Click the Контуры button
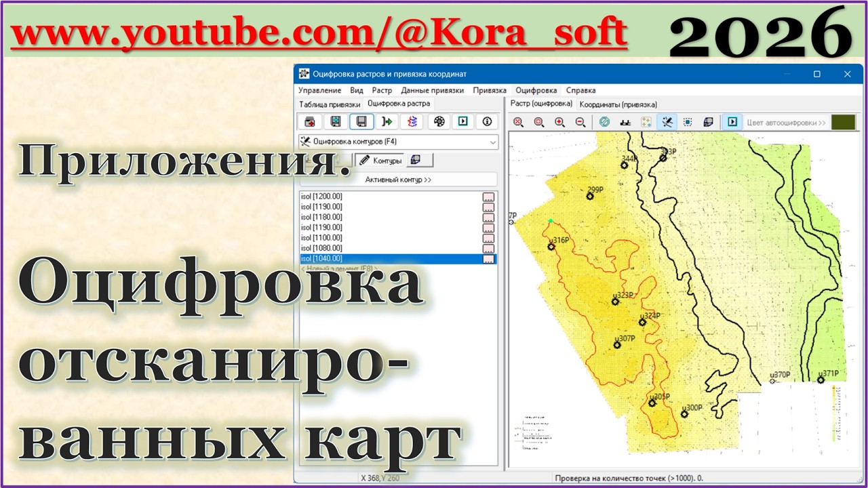This screenshot has width=868, height=488. click(380, 160)
